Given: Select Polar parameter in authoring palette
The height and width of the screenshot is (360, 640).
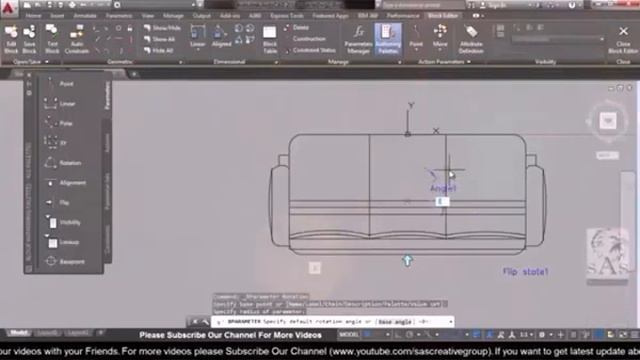Looking at the screenshot, I should 59,123.
